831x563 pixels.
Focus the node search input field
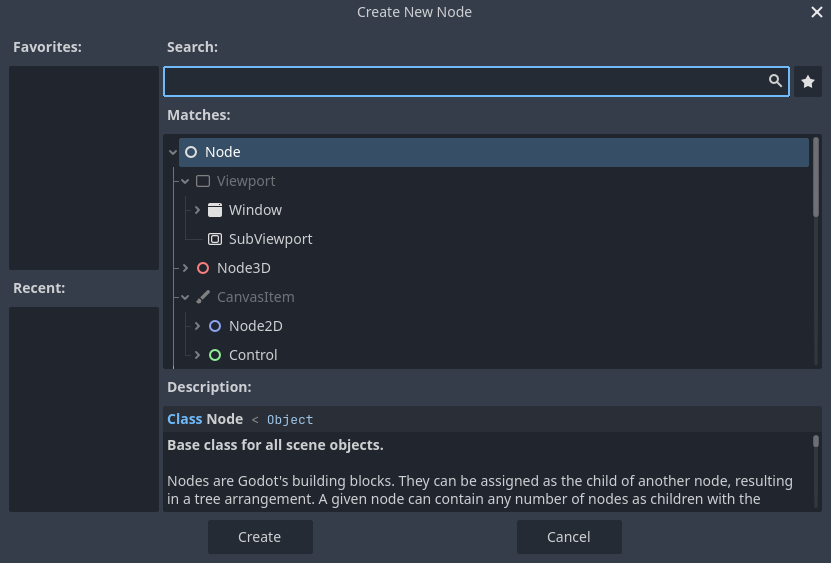coord(464,82)
